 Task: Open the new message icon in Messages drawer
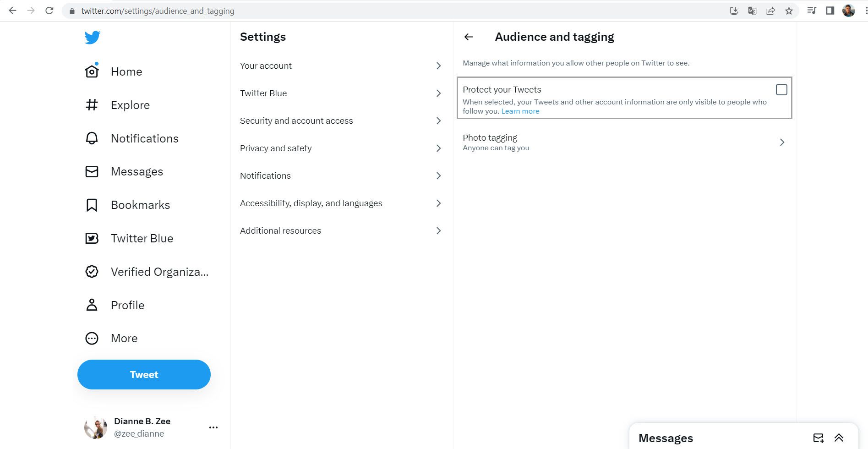tap(818, 438)
